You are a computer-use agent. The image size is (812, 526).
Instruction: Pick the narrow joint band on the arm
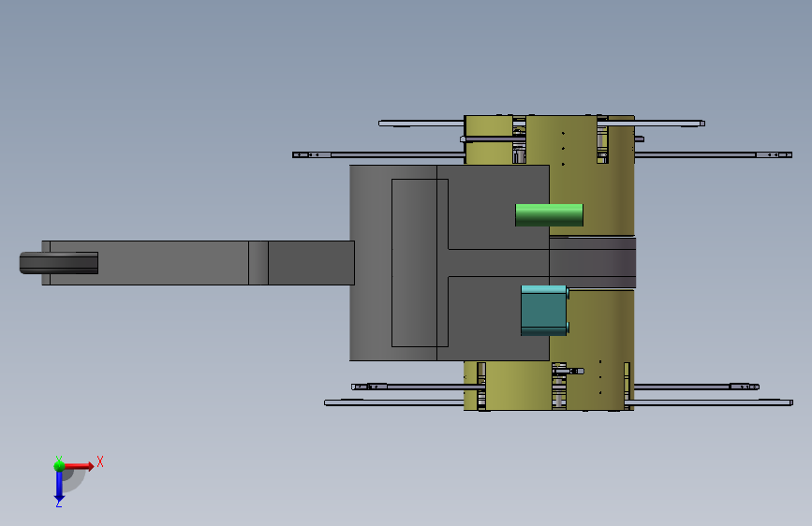pyautogui.click(x=258, y=263)
